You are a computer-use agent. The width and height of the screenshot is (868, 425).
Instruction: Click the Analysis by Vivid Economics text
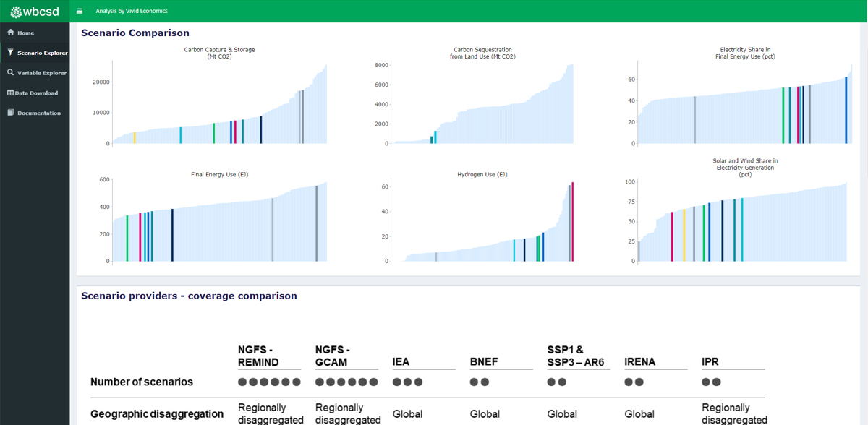click(132, 11)
